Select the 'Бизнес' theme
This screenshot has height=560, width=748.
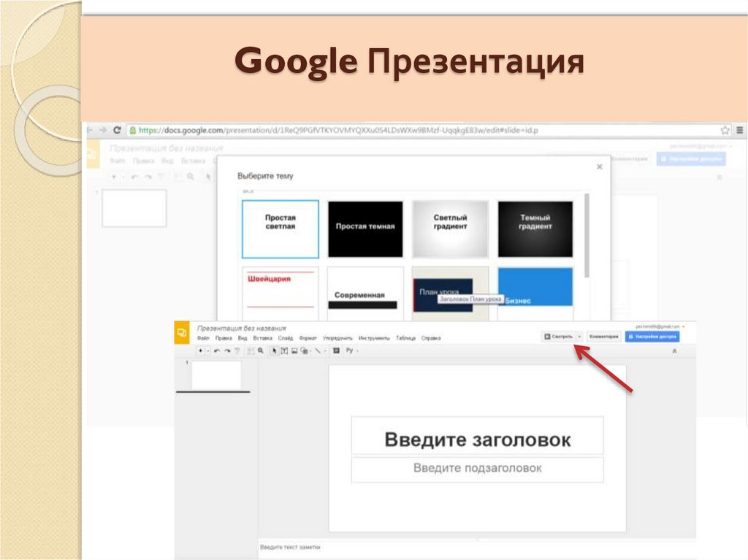coord(535,294)
